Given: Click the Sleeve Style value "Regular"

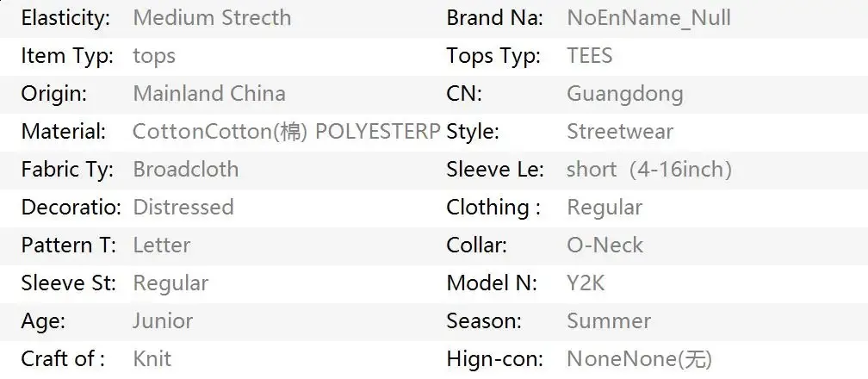Looking at the screenshot, I should (170, 283).
